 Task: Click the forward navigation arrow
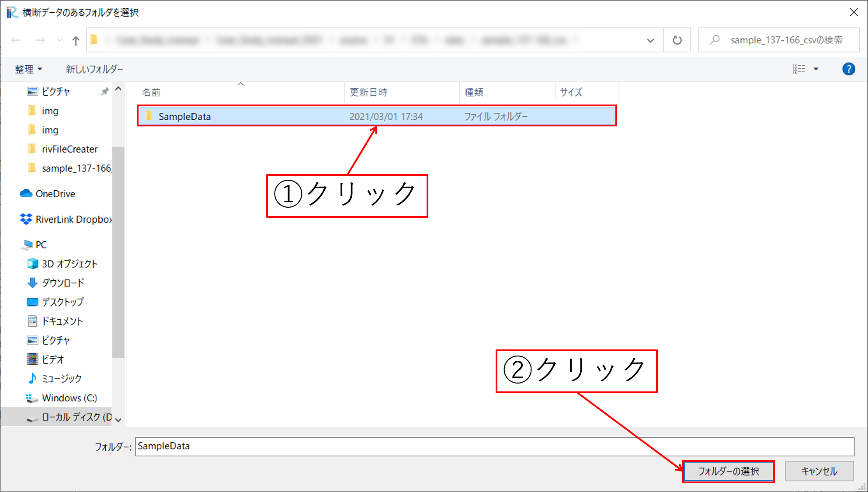40,40
